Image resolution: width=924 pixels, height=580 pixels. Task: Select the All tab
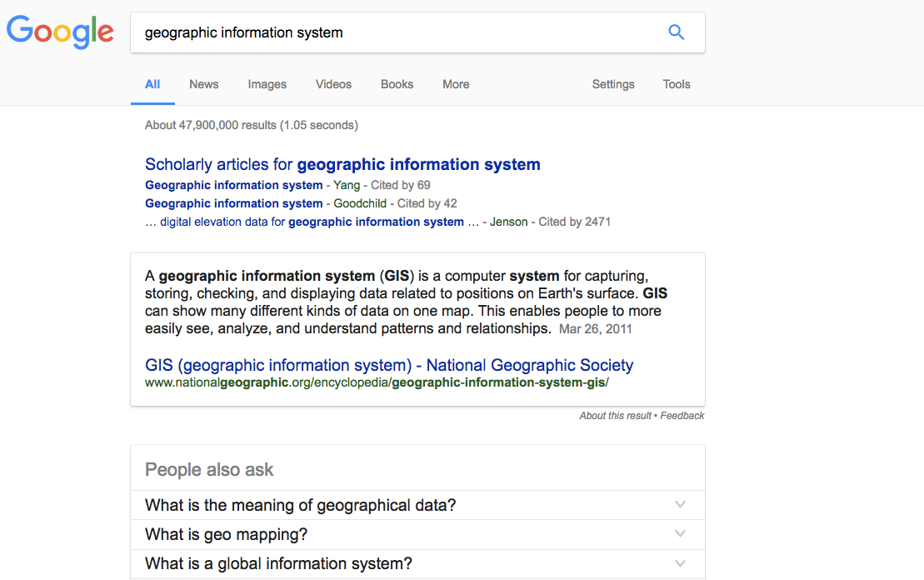[152, 84]
